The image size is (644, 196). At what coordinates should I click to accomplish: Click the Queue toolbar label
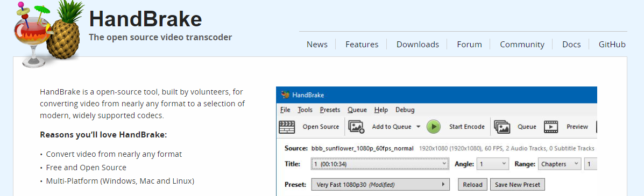point(527,127)
